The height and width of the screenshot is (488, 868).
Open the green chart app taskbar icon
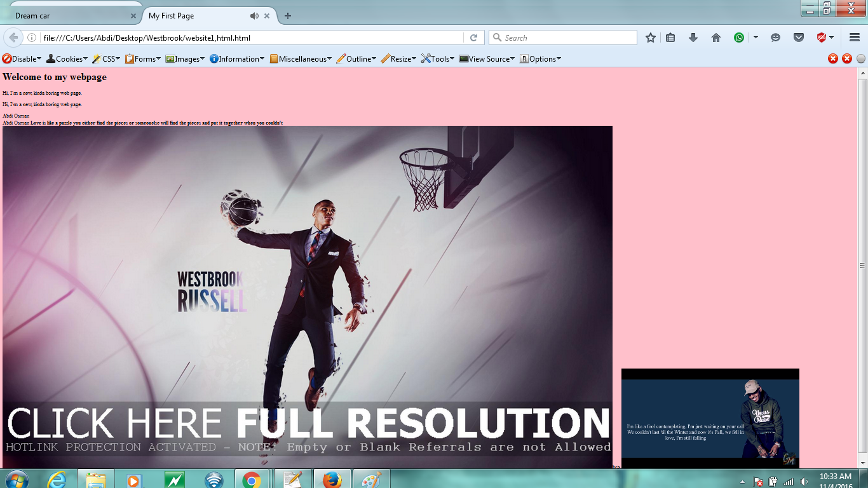coord(174,480)
